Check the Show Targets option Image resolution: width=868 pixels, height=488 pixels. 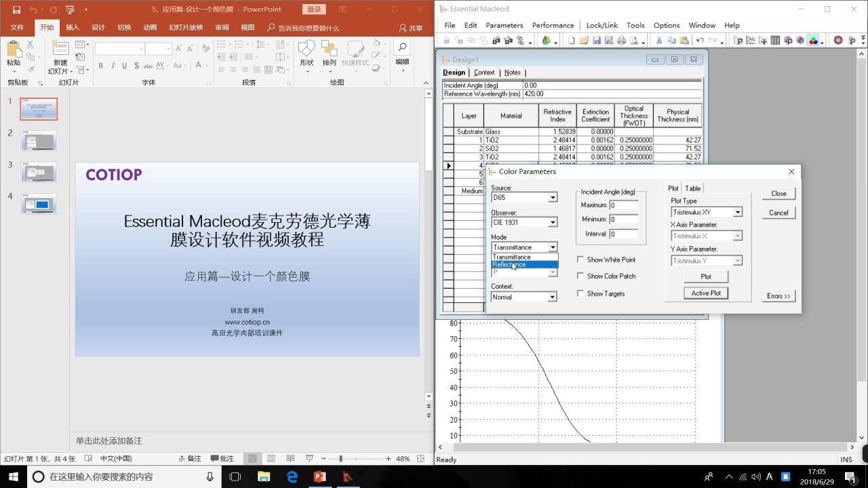pyautogui.click(x=580, y=293)
